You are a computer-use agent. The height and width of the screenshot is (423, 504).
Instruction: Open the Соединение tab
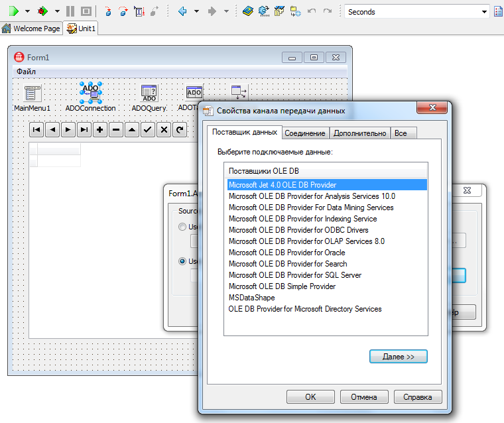click(x=305, y=133)
